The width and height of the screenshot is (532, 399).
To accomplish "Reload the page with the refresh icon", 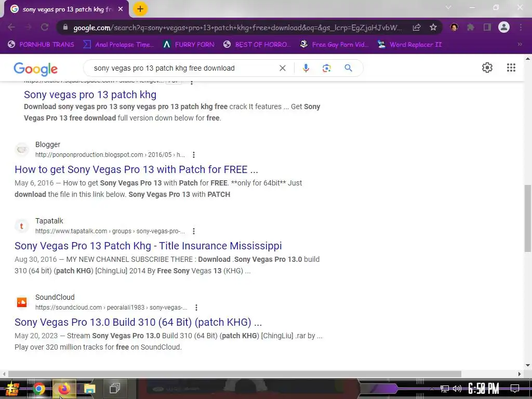I will pyautogui.click(x=45, y=27).
